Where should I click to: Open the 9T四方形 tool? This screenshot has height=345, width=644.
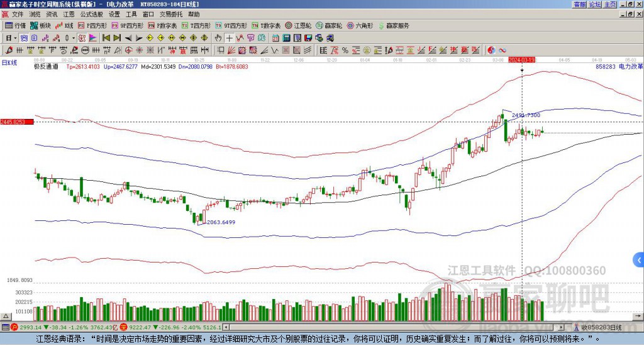231,25
